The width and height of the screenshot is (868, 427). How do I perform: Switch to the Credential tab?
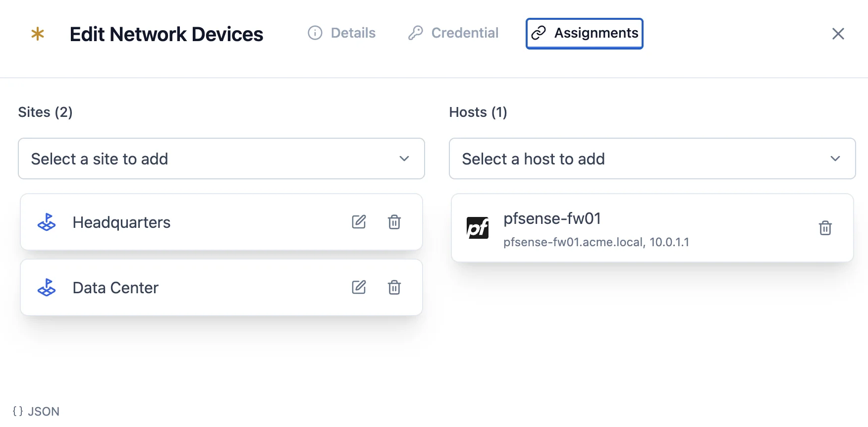coord(453,33)
